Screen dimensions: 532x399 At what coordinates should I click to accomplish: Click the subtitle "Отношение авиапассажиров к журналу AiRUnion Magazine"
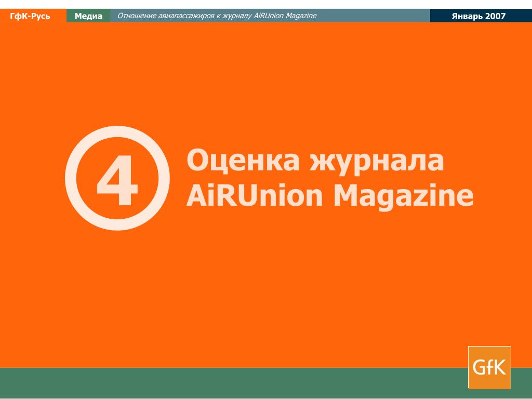(x=217, y=16)
